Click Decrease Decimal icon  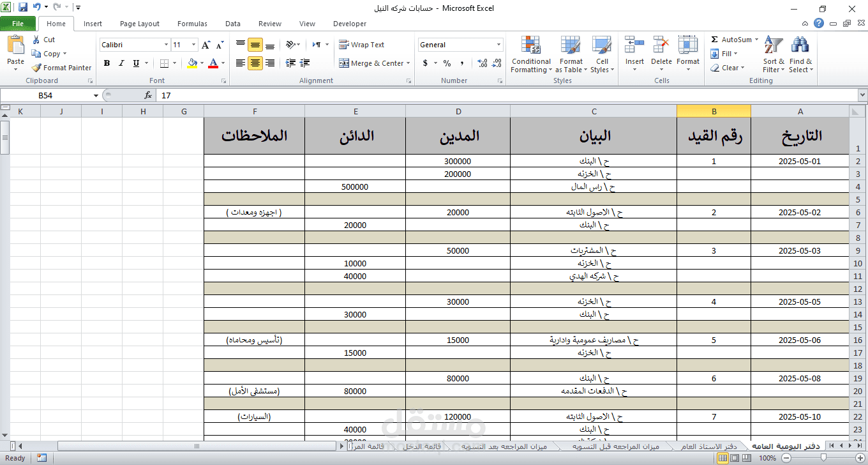497,63
